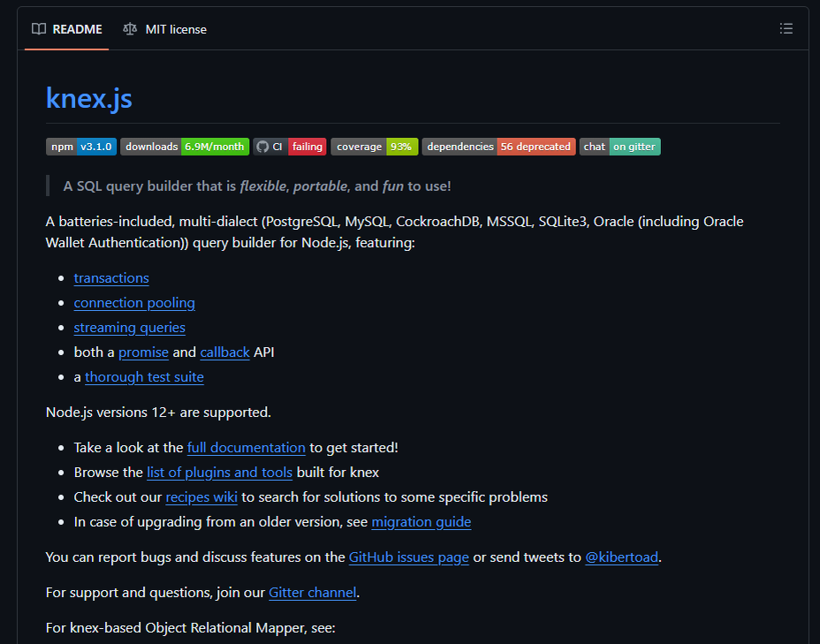This screenshot has height=644, width=820.
Task: Click the npm v3.1.0 badge
Action: [x=81, y=147]
